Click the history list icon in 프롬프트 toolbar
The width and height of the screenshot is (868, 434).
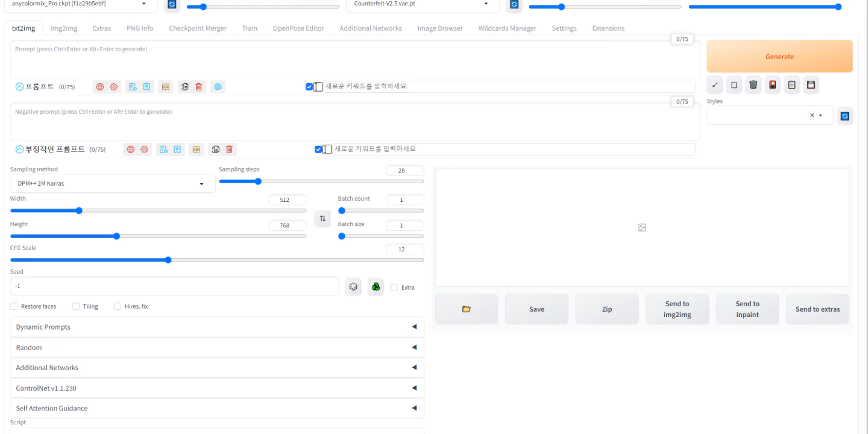133,87
